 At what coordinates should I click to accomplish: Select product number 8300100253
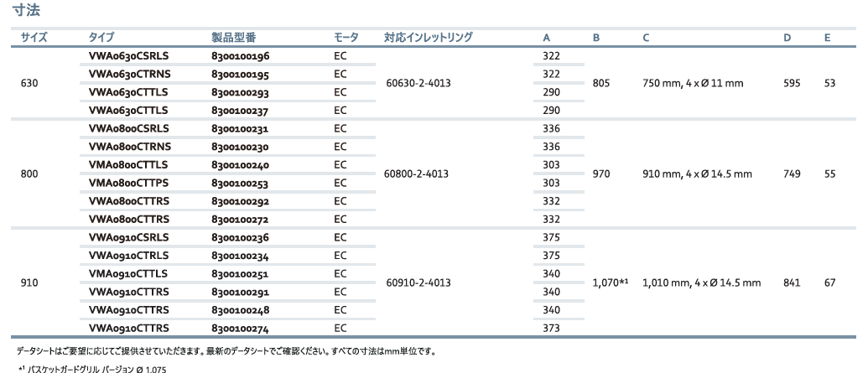point(240,184)
